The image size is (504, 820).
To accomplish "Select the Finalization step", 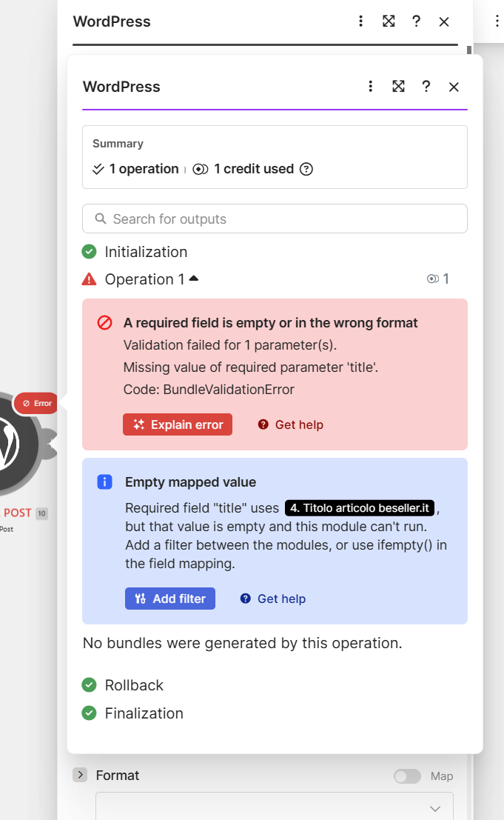I will click(144, 713).
